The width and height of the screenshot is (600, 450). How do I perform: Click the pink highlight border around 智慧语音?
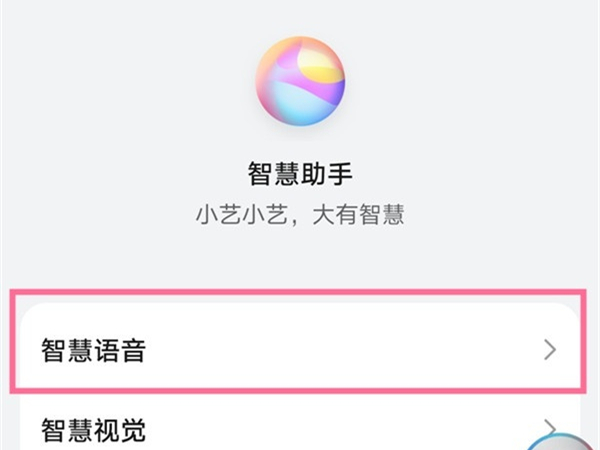300,294
